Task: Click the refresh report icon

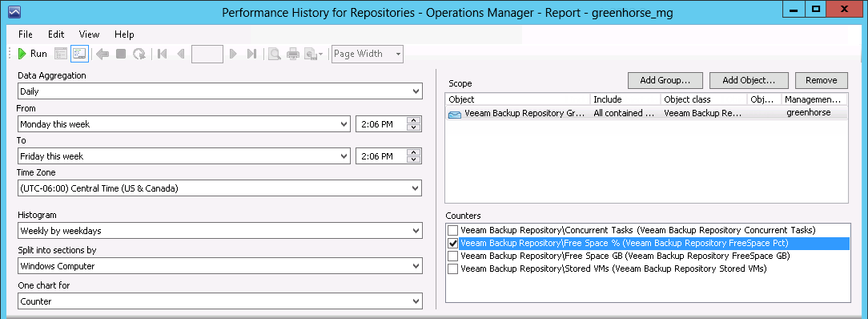Action: pyautogui.click(x=139, y=54)
